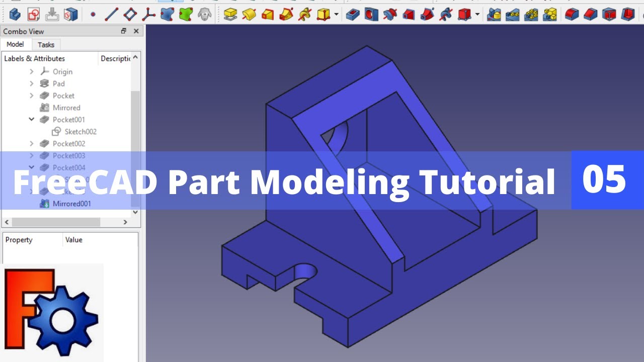The height and width of the screenshot is (362, 644).
Task: Select the Subtractive loft tool
Action: click(x=409, y=14)
